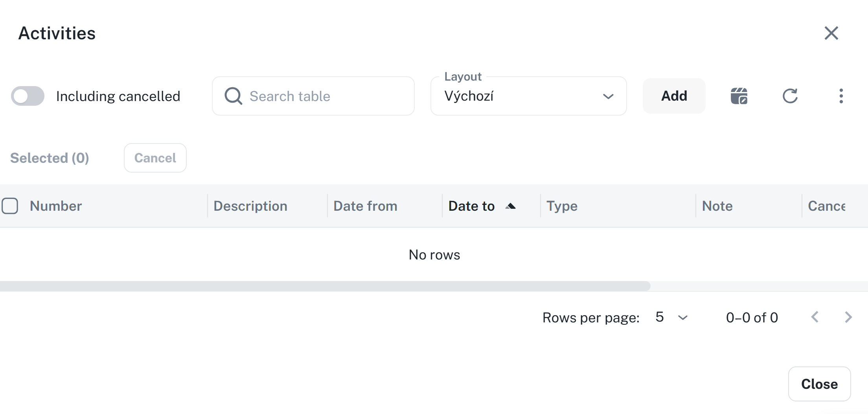This screenshot has width=868, height=414.
Task: Sort by the Date from column
Action: pos(365,206)
